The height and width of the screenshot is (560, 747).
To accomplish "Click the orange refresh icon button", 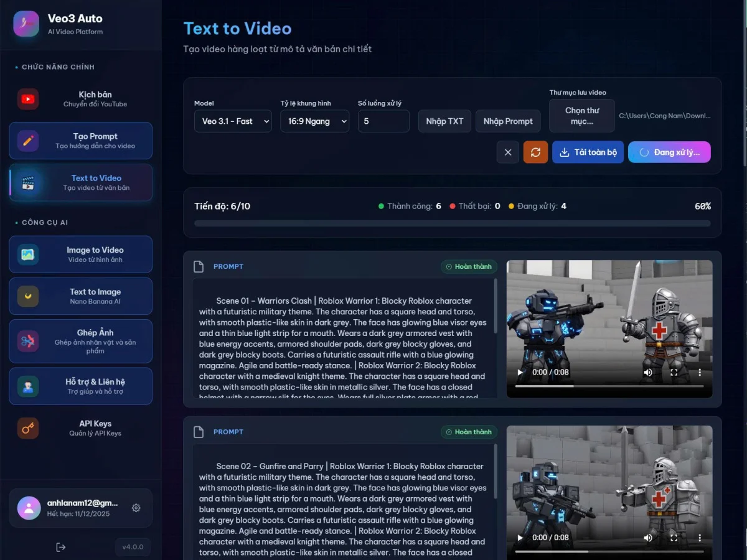I will (x=535, y=152).
